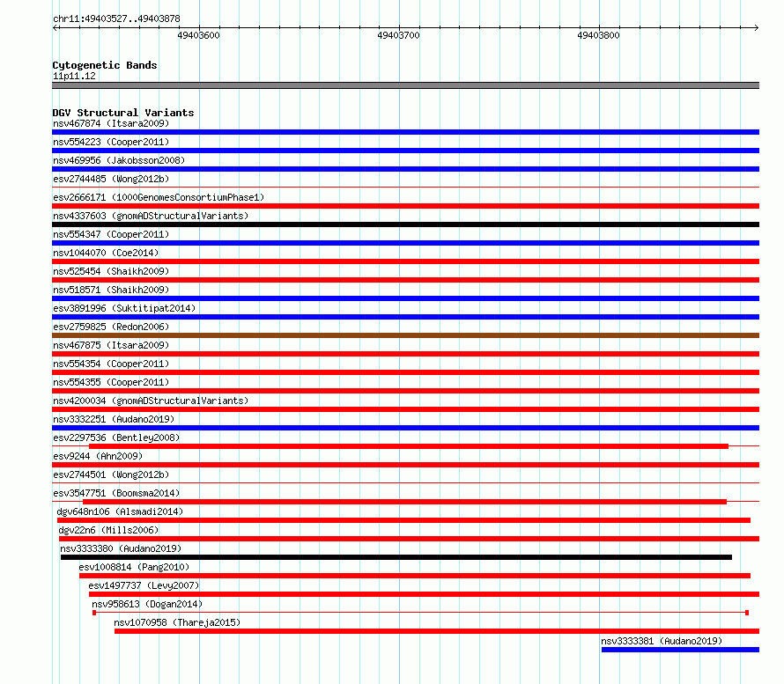Select nsv518571 (Shaikh2009) label
Viewport: 784px width, 684px height.
pyautogui.click(x=111, y=290)
